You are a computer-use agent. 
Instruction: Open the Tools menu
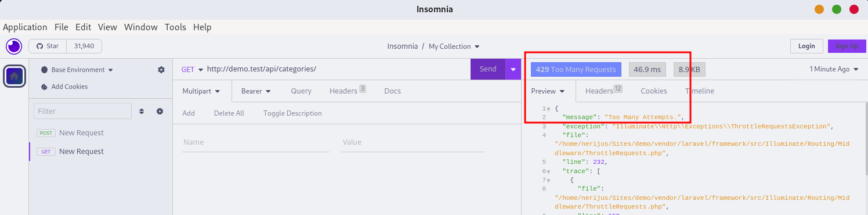pyautogui.click(x=175, y=27)
